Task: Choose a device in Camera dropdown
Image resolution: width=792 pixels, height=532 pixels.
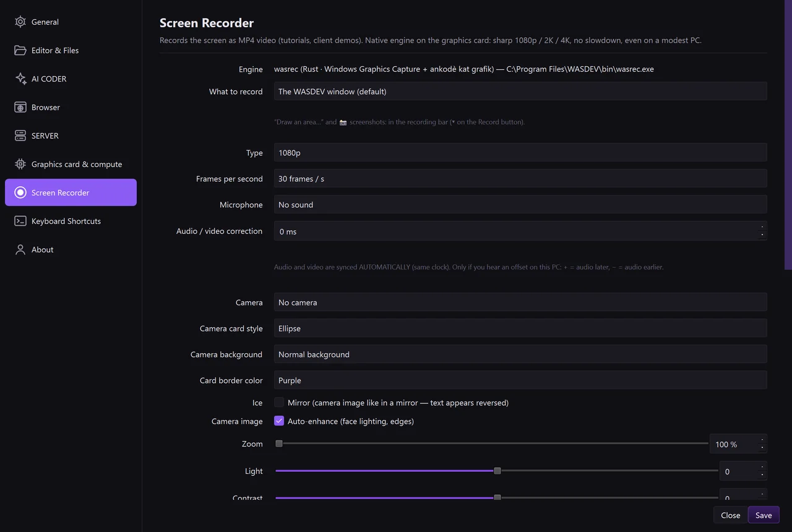Action: [520, 302]
